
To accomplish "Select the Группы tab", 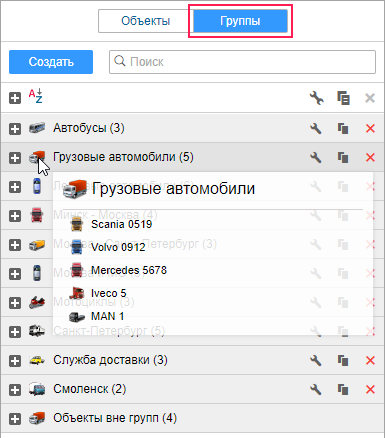I will (240, 21).
